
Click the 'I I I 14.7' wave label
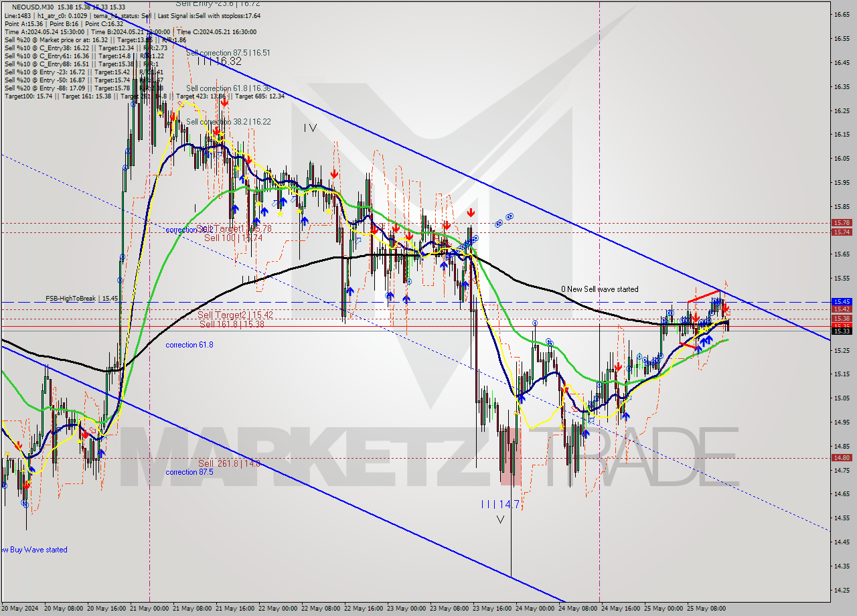point(499,504)
